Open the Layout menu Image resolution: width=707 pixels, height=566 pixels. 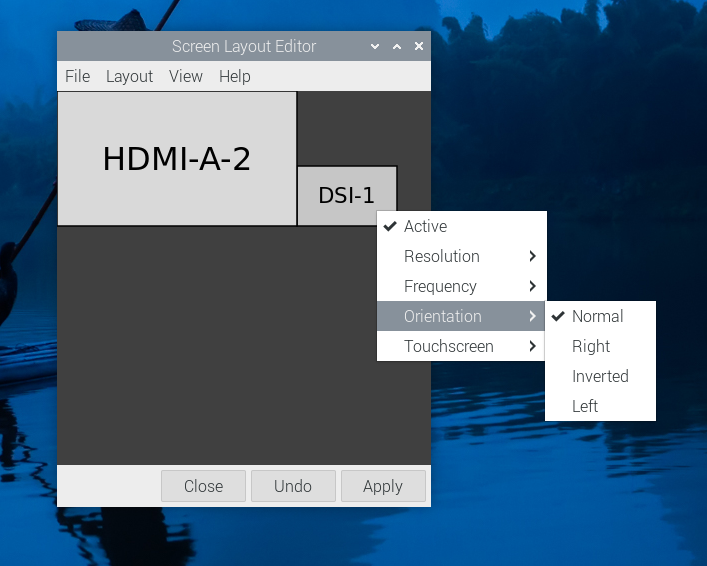coord(129,77)
